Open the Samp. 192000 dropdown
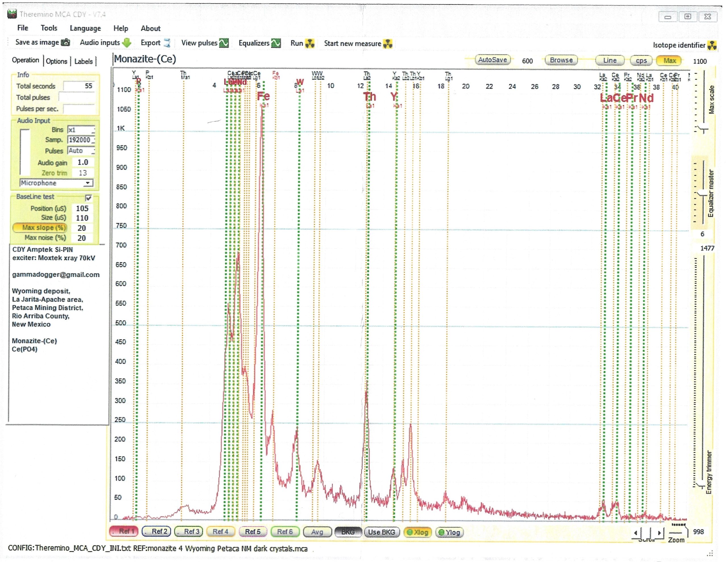The width and height of the screenshot is (728, 562). (x=81, y=140)
